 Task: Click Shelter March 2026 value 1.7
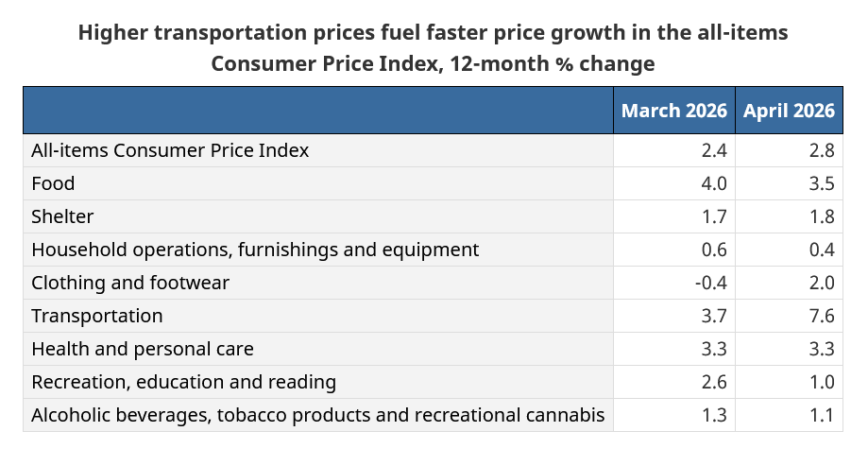pos(714,216)
